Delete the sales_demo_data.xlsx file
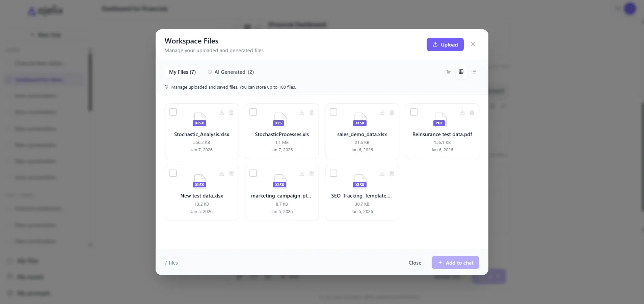644x304 pixels. coord(392,113)
